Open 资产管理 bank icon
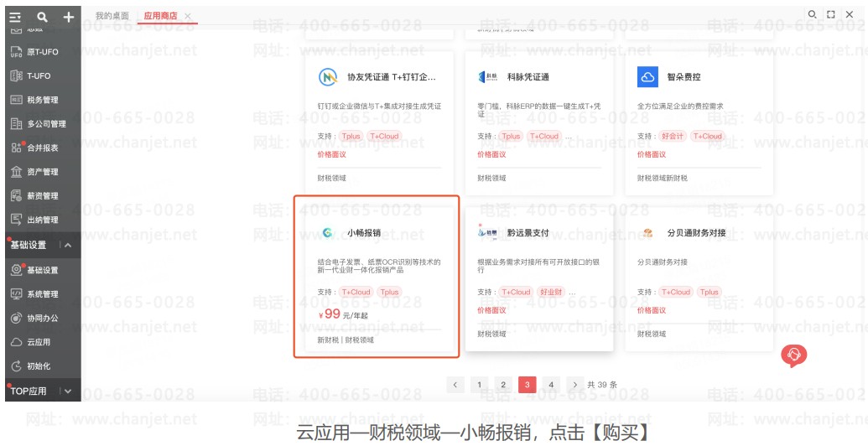 (17, 172)
